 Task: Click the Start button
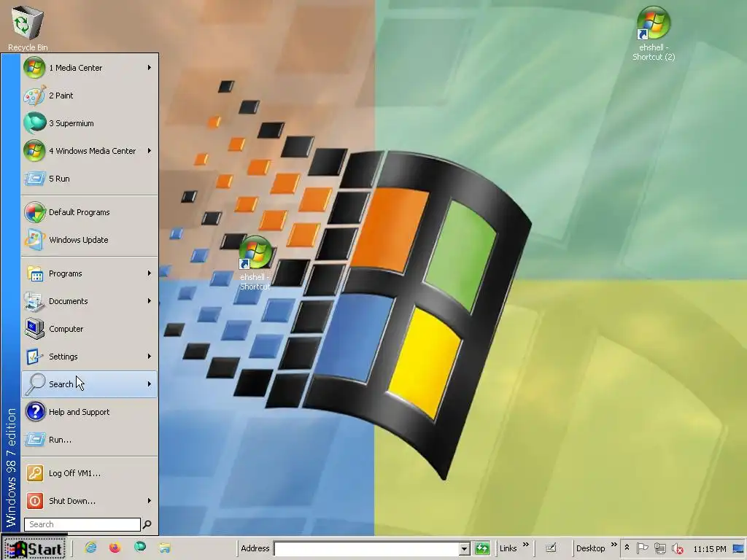coord(34,548)
